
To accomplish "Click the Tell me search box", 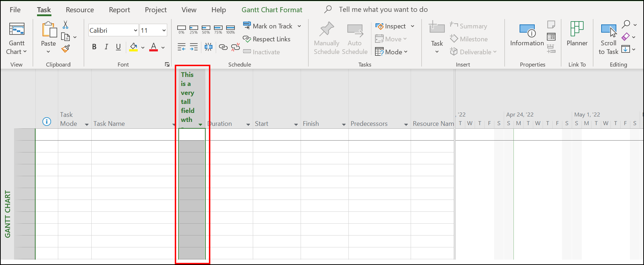I will click(x=383, y=9).
